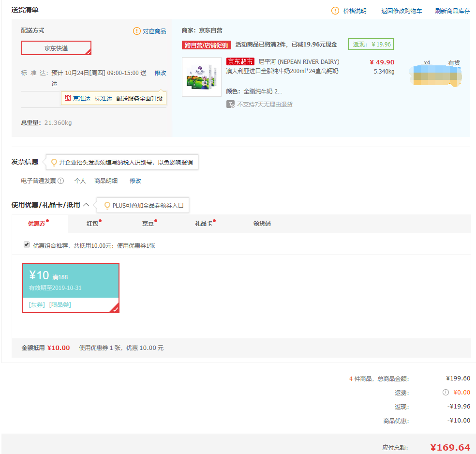Click 修改 next to delivery time
476x454 pixels.
160,73
